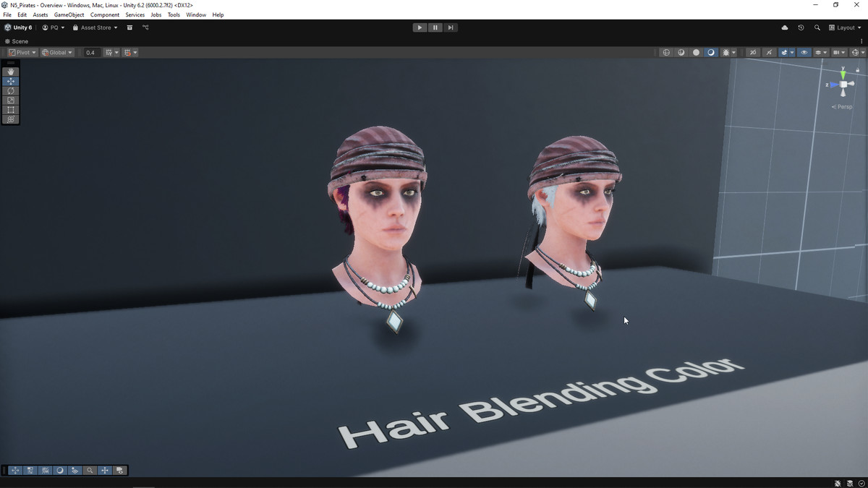Click the cloud services icon
This screenshot has height=488, width=868.
pos(785,27)
